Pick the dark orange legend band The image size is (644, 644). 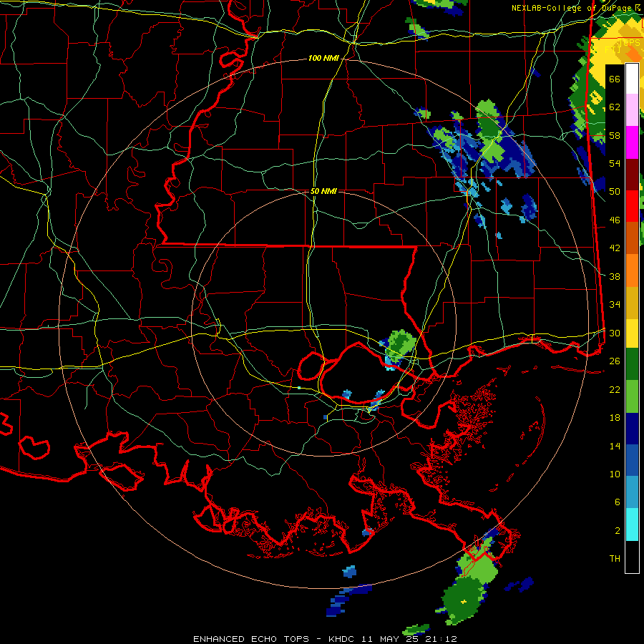pyautogui.click(x=632, y=238)
